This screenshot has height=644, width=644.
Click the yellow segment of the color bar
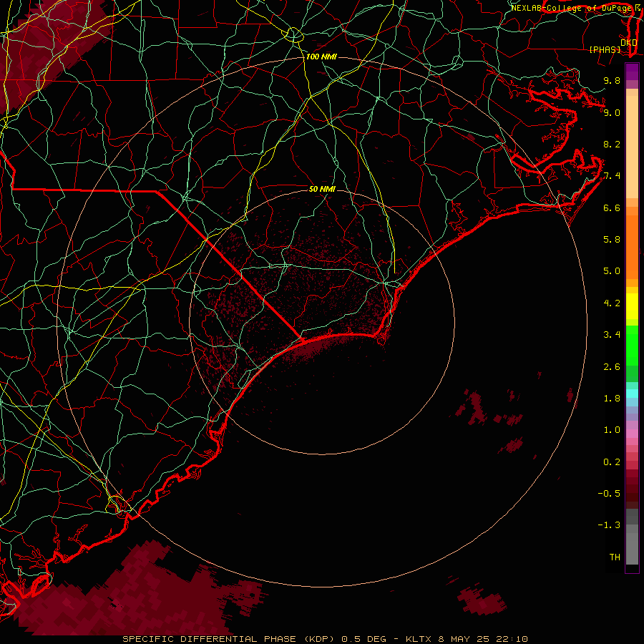[632, 306]
